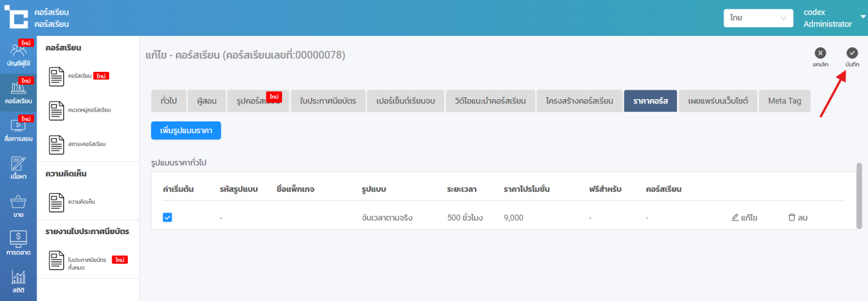Click the vertical scrollbar on the right
Image resolution: width=868 pixels, height=301 pixels.
coord(859,186)
